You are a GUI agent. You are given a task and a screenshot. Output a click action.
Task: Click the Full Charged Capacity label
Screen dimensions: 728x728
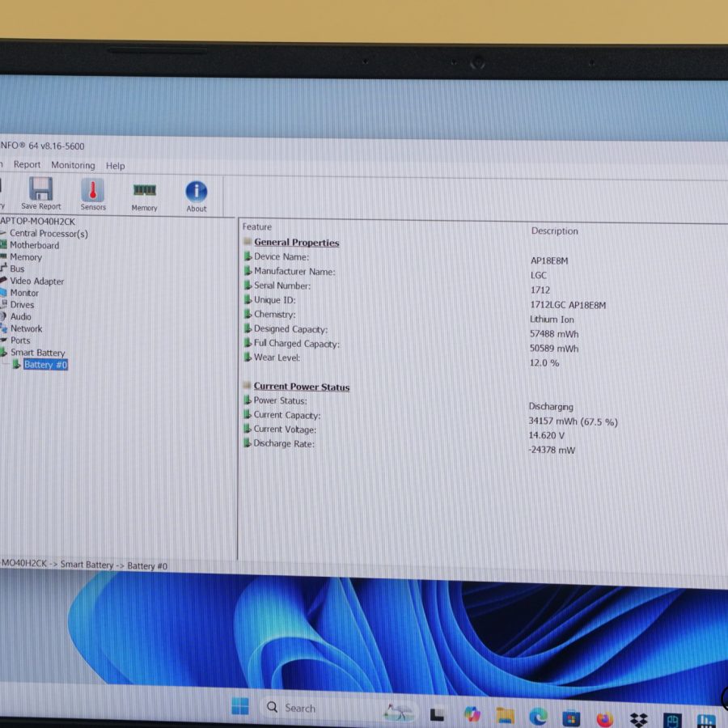pos(297,344)
